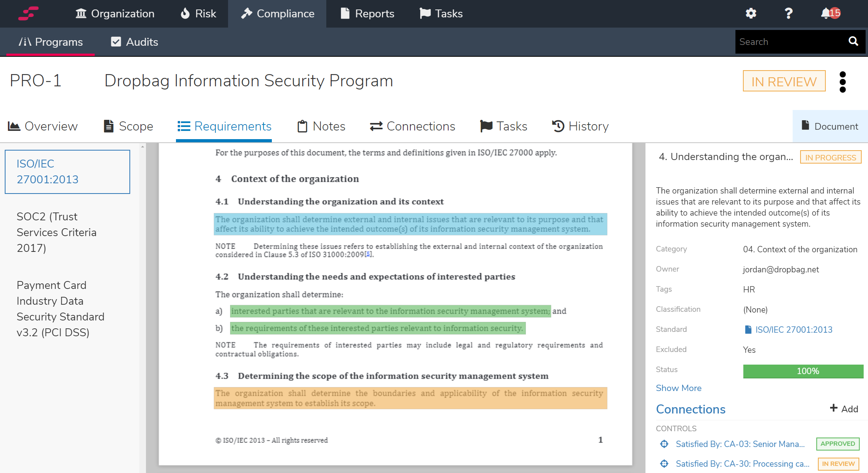Click the green 100% status bar

click(x=803, y=371)
